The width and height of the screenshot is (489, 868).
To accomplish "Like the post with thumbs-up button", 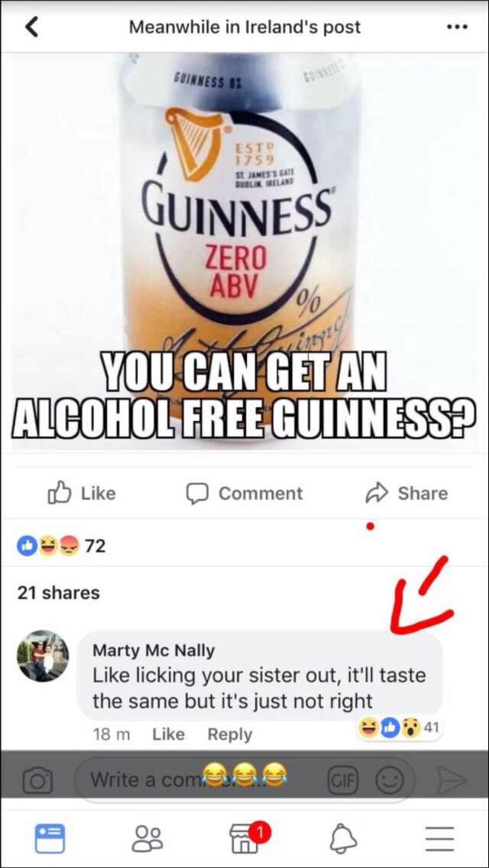I will (x=82, y=494).
